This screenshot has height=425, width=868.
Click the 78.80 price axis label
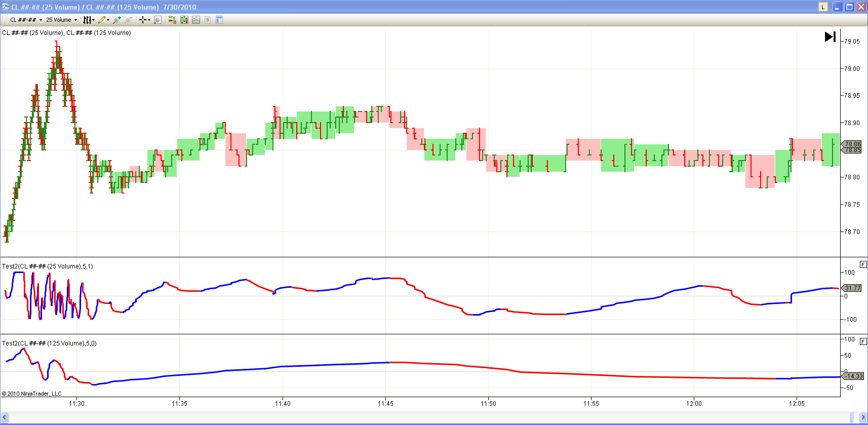852,177
